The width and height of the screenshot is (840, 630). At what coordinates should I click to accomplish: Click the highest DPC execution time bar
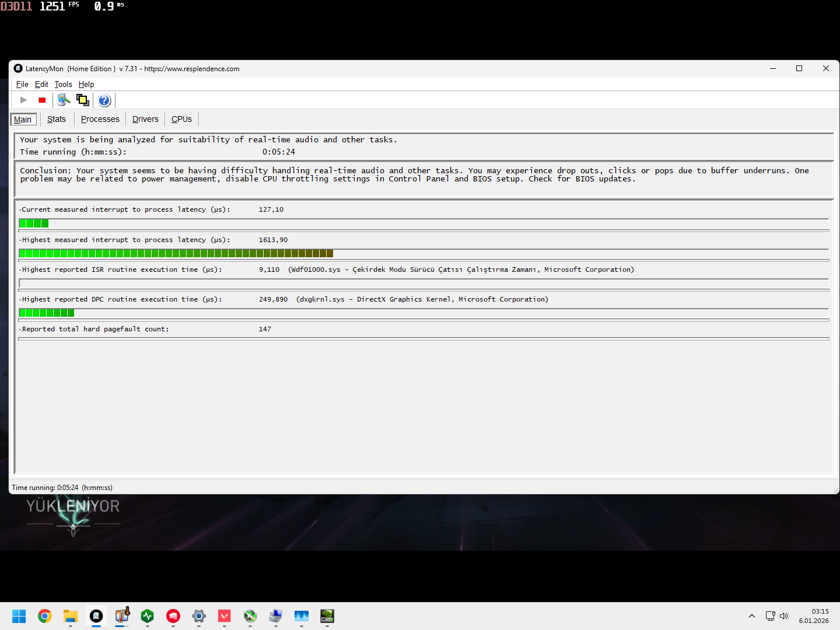[423, 313]
